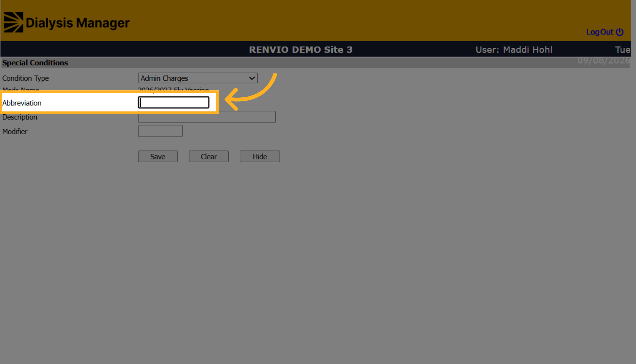Image resolution: width=636 pixels, height=364 pixels.
Task: Click into the Description text field
Action: coord(207,117)
